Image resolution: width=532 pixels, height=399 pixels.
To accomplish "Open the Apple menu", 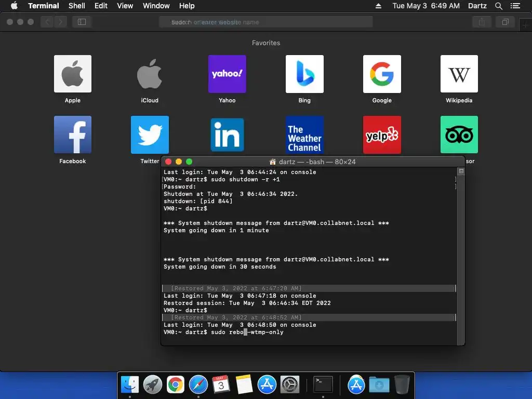I will tap(14, 6).
